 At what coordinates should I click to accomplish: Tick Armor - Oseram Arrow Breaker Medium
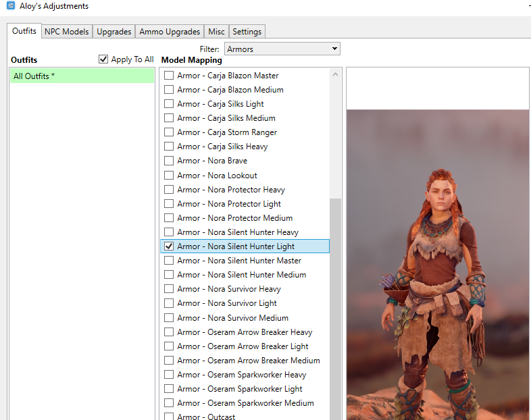[169, 361]
